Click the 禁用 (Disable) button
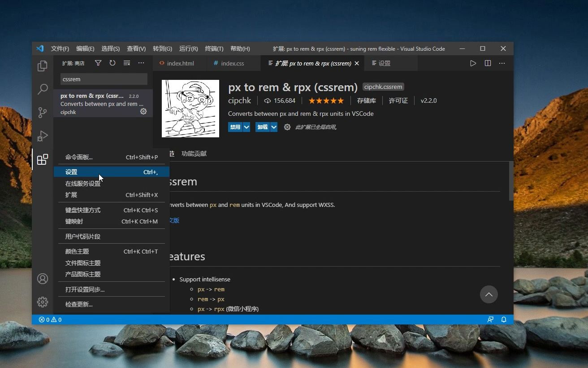Viewport: 588px width, 368px height. 235,127
